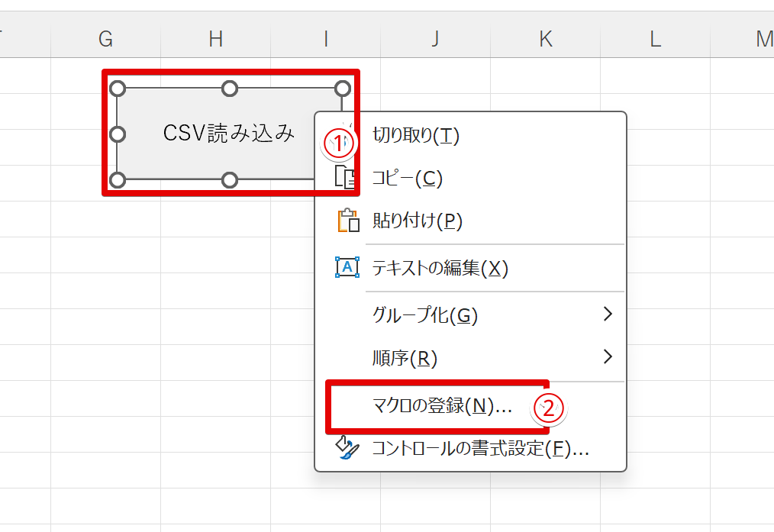This screenshot has height=532, width=774.
Task: Select column header G
Action: 105,39
